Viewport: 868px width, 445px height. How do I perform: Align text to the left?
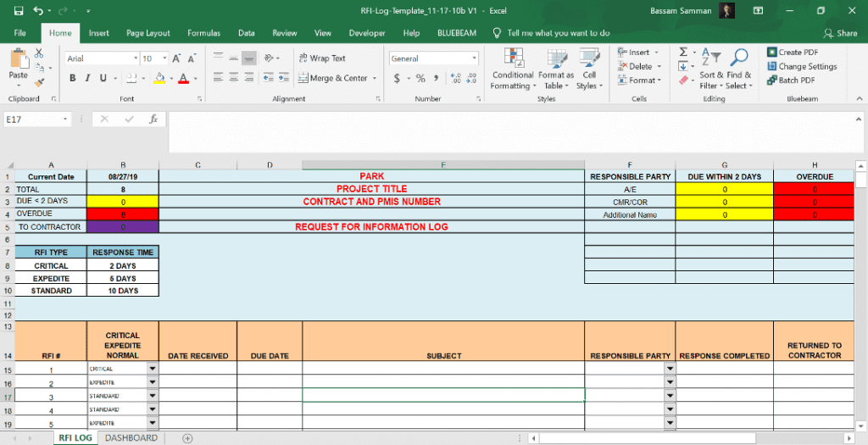[218, 78]
